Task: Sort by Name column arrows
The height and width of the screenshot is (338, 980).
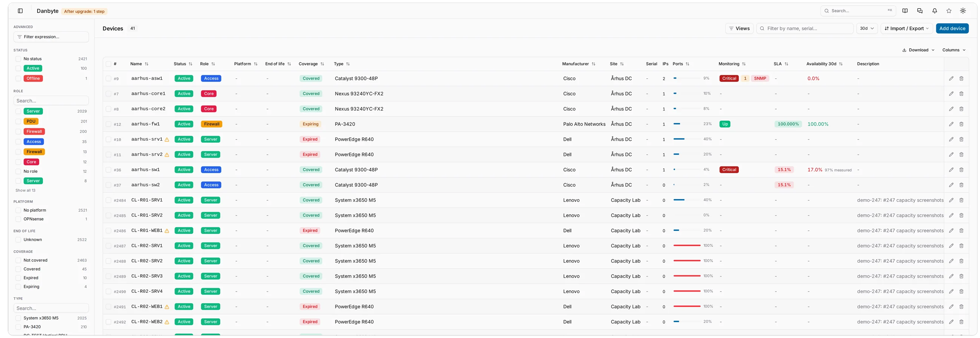Action: coord(147,64)
